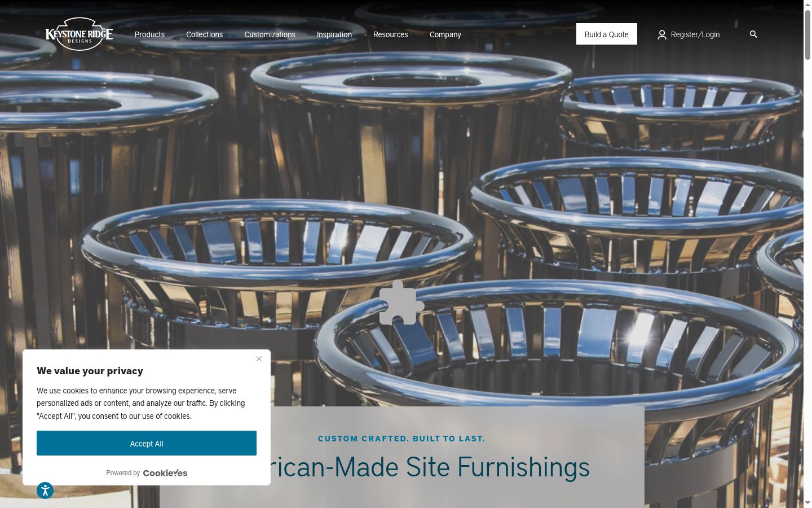Follow the CookieYes powered-by link
The image size is (812, 508).
pyautogui.click(x=165, y=473)
